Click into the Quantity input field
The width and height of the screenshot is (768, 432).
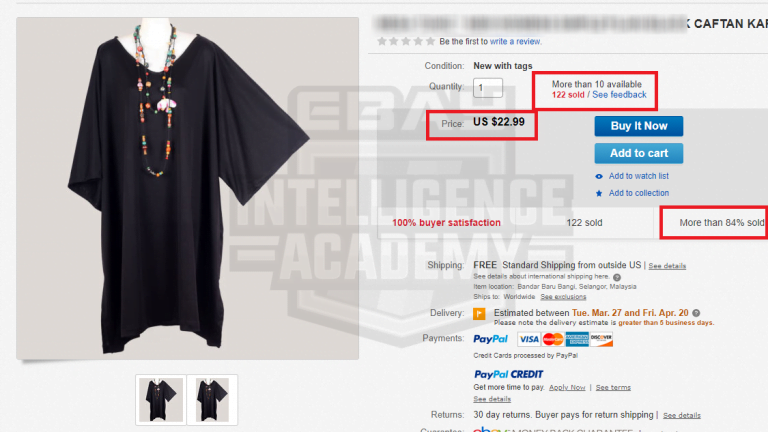pyautogui.click(x=488, y=88)
